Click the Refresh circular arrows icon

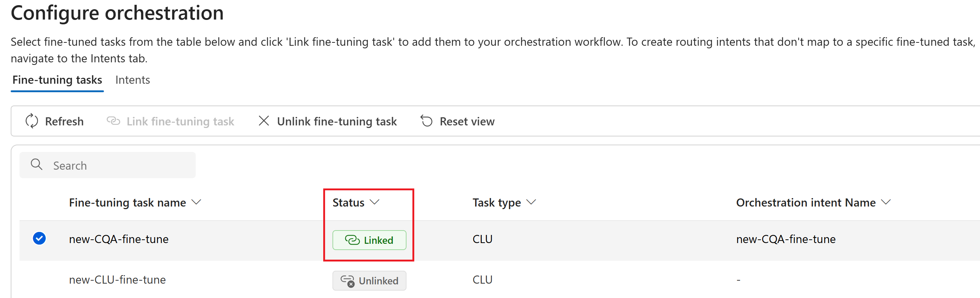32,121
